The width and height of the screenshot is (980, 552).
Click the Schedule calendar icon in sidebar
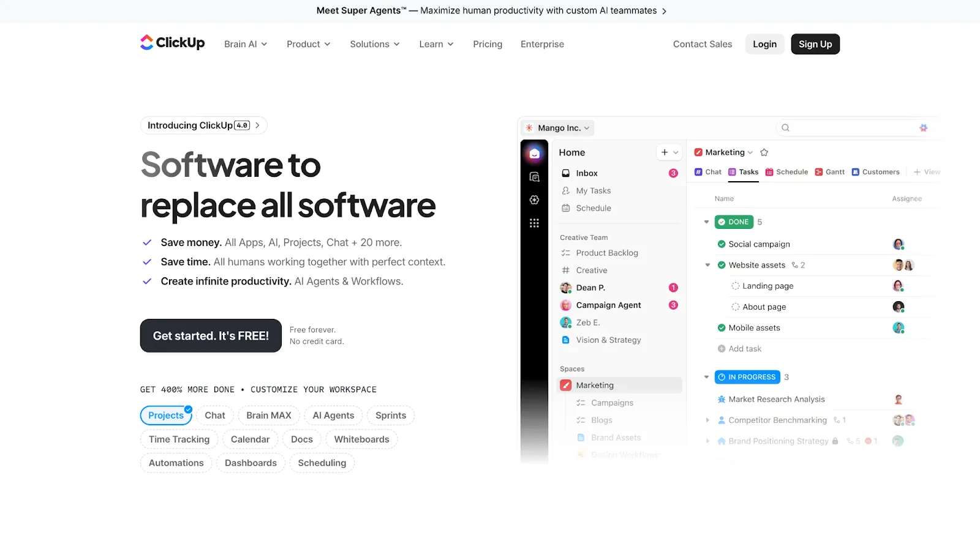[x=566, y=208]
